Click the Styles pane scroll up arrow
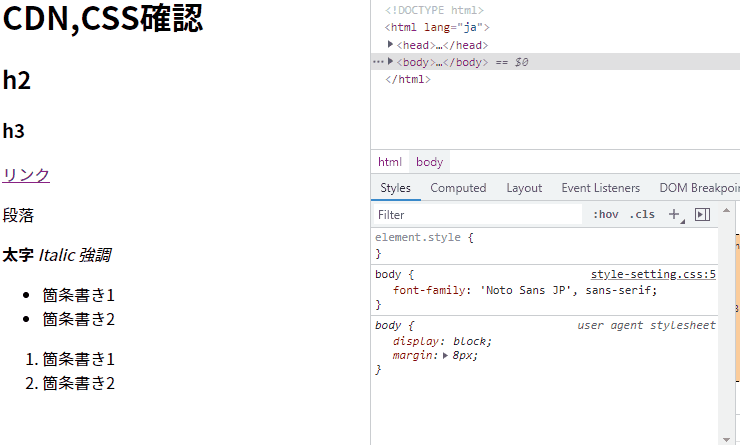Viewport: 740px width, 445px height. [726, 210]
